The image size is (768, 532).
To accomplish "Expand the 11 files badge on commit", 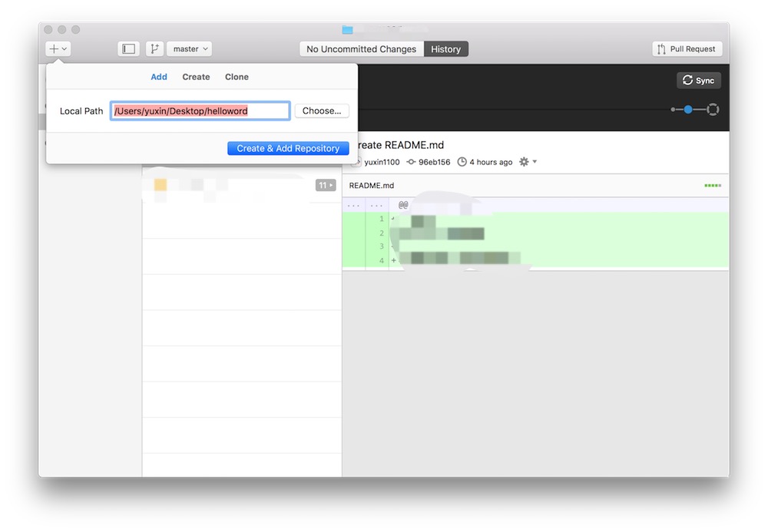I will pyautogui.click(x=325, y=185).
